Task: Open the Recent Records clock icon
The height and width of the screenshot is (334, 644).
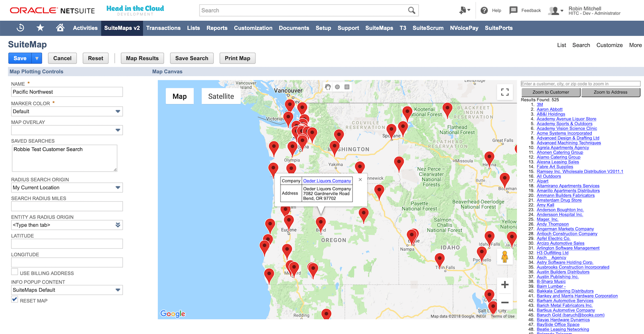Action: point(21,28)
